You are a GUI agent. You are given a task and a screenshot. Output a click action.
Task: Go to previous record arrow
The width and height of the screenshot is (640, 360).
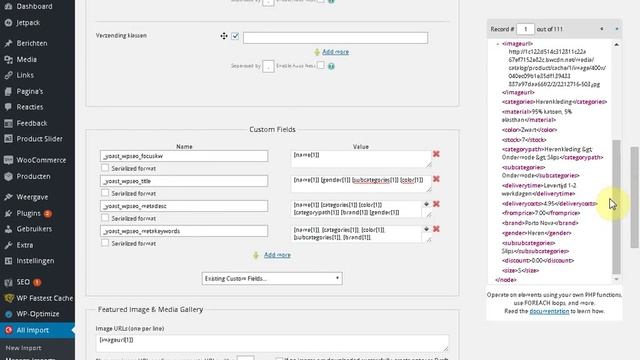[602, 29]
